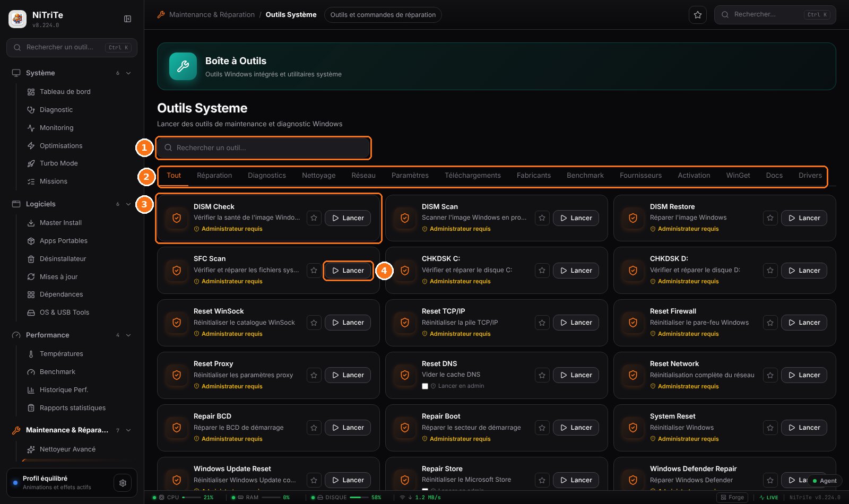Click Maintenance & Réparation breadcrumb

pos(212,15)
